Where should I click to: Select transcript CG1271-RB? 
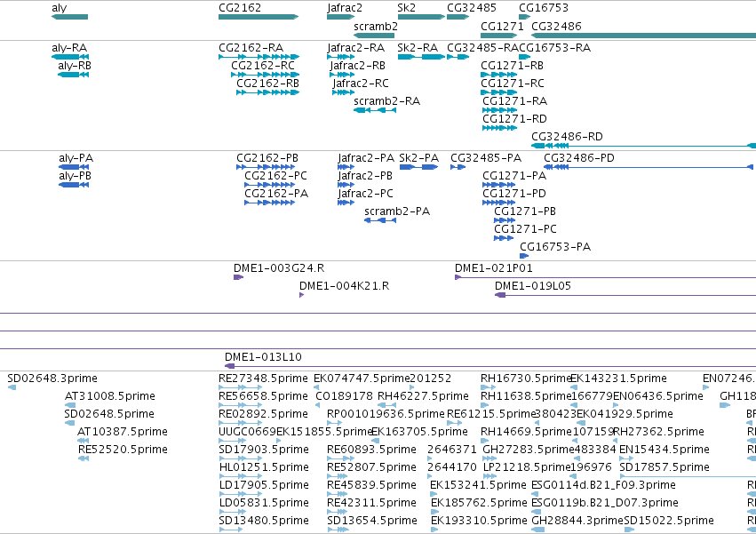512,66
